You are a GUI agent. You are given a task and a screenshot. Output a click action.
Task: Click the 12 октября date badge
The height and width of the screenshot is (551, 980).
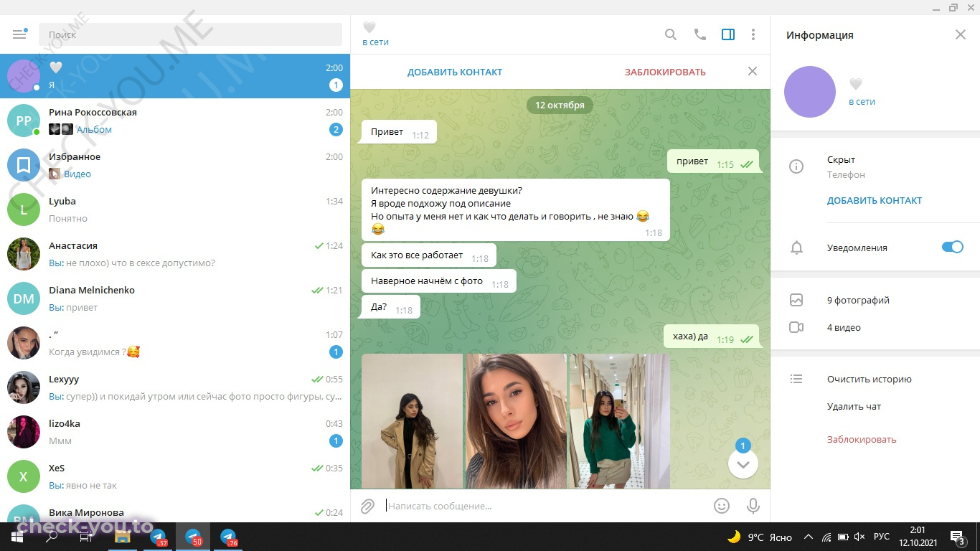[560, 105]
